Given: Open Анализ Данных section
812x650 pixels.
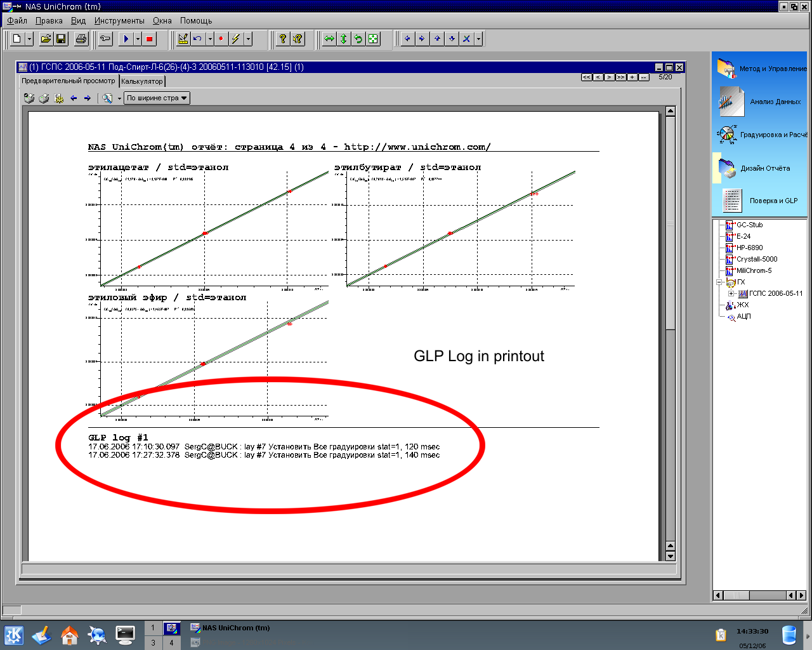Looking at the screenshot, I should pyautogui.click(x=761, y=101).
